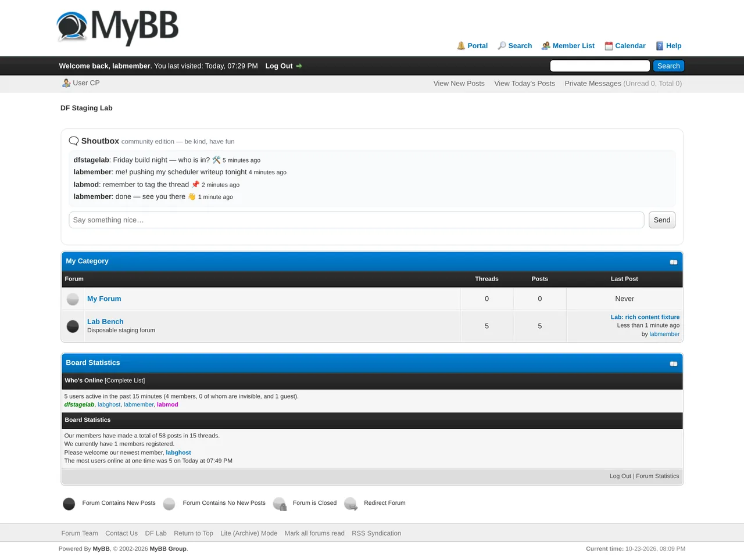Screen dimensions: 744x560
Task: Focus the top search text box
Action: tap(600, 66)
